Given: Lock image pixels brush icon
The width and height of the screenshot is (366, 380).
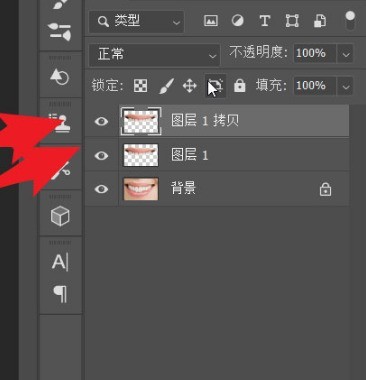Looking at the screenshot, I should pyautogui.click(x=166, y=86).
